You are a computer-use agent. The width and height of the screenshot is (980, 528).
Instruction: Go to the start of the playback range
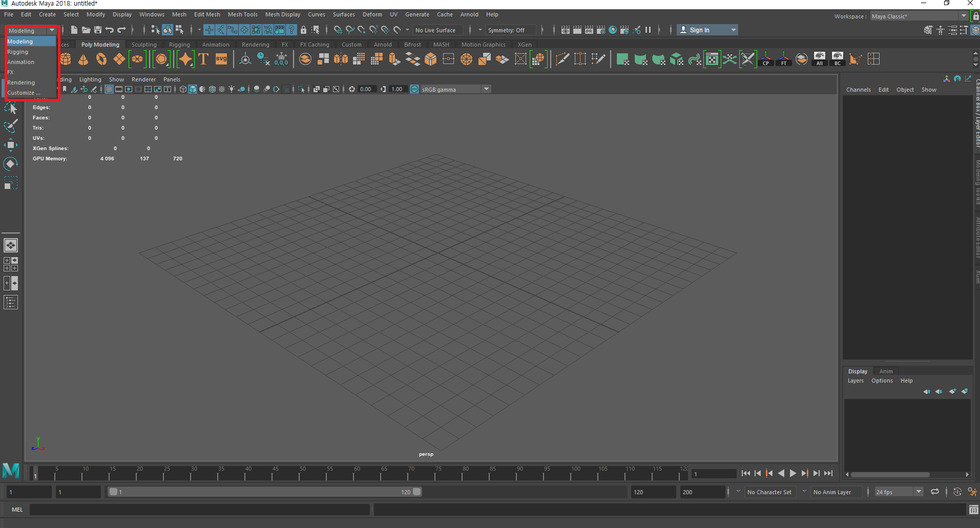746,473
